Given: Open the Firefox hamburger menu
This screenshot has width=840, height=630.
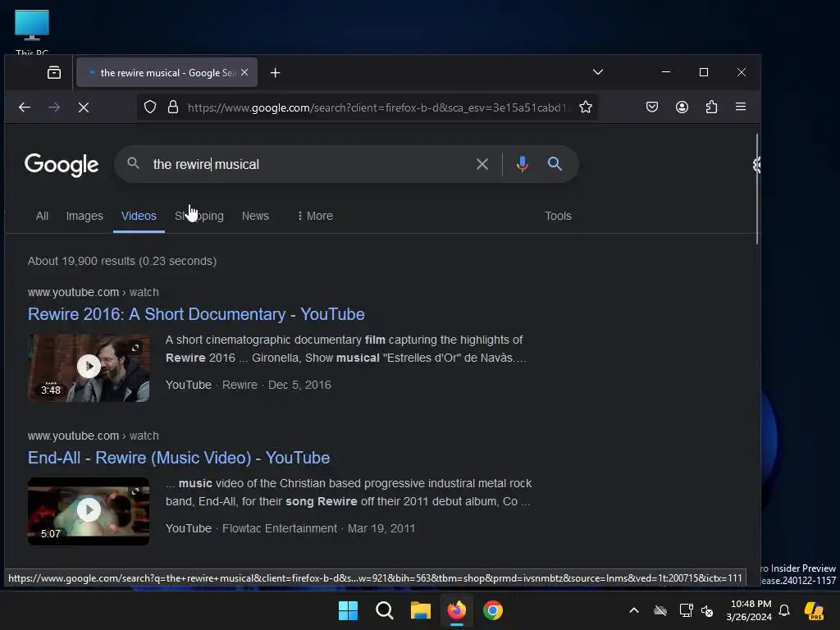Looking at the screenshot, I should coord(741,107).
